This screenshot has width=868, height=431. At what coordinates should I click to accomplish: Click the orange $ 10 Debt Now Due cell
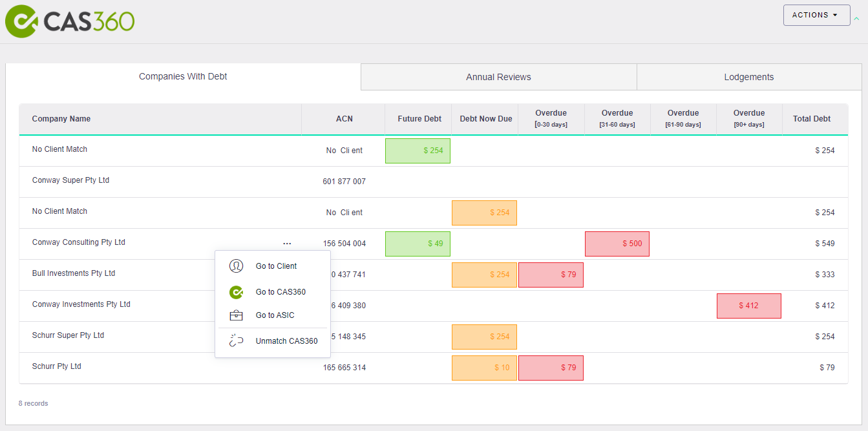(x=484, y=368)
